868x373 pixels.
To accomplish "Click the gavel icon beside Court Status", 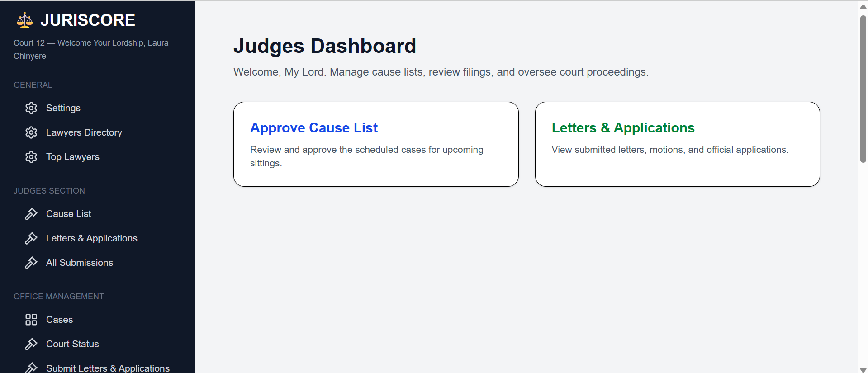I will point(31,344).
